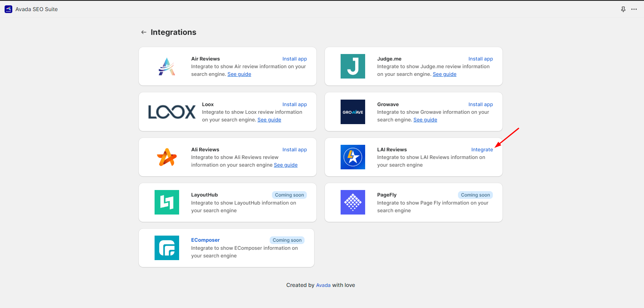Open See guide link for Air Reviews
This screenshot has height=308, width=644.
point(239,74)
